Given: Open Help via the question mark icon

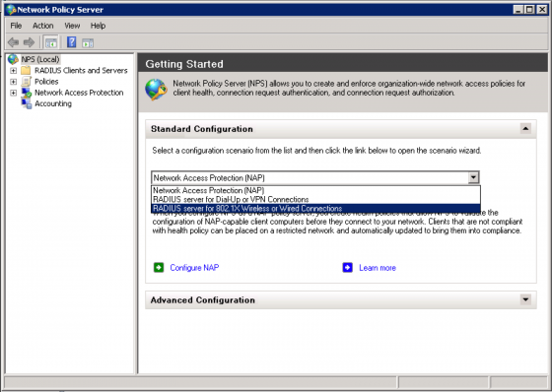Looking at the screenshot, I should coord(71,42).
